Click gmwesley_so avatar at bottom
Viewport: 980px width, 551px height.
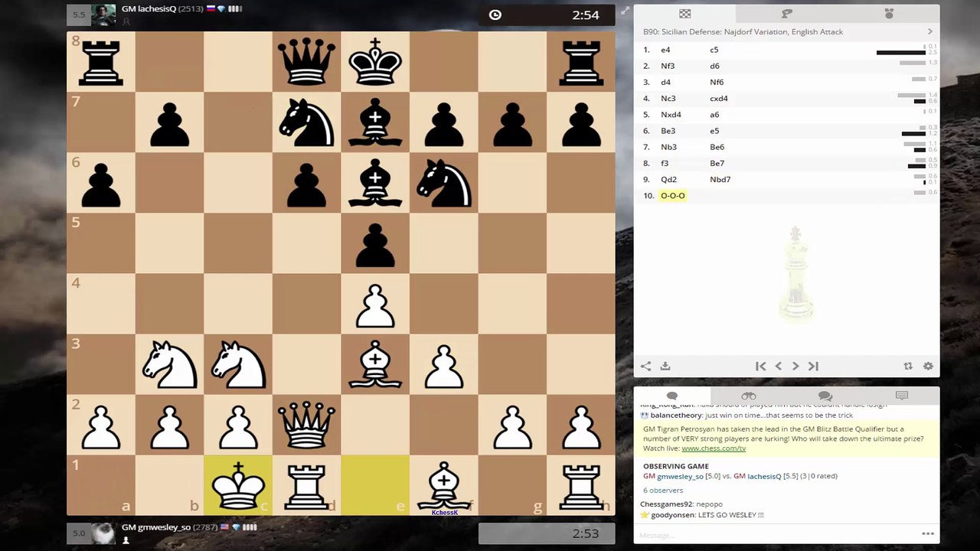point(103,533)
